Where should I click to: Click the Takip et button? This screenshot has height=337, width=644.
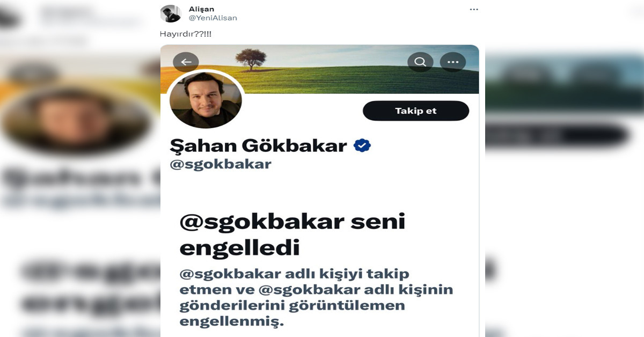[416, 111]
